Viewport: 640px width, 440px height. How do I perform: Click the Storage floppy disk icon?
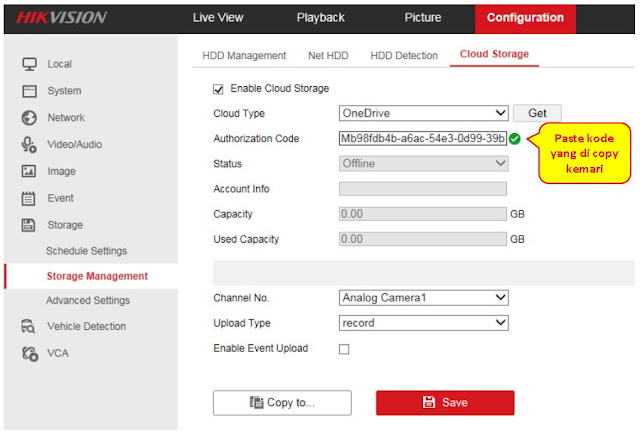[x=29, y=225]
